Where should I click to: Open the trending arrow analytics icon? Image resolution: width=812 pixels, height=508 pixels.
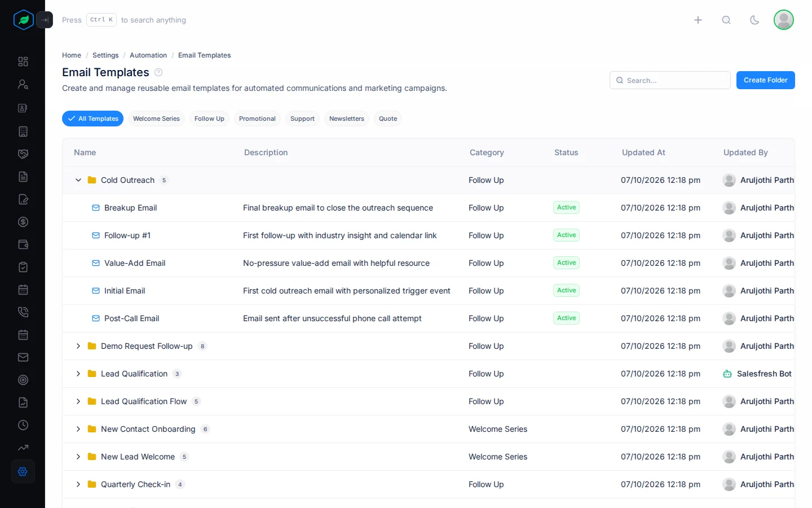click(23, 448)
